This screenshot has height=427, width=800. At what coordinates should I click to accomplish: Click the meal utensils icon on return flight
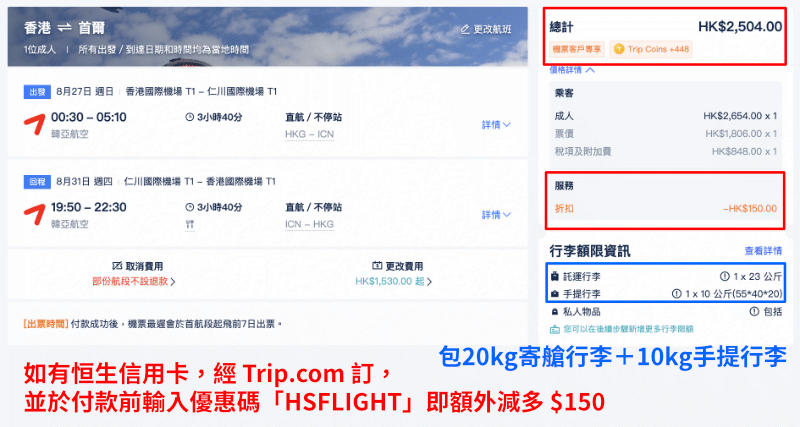click(190, 224)
